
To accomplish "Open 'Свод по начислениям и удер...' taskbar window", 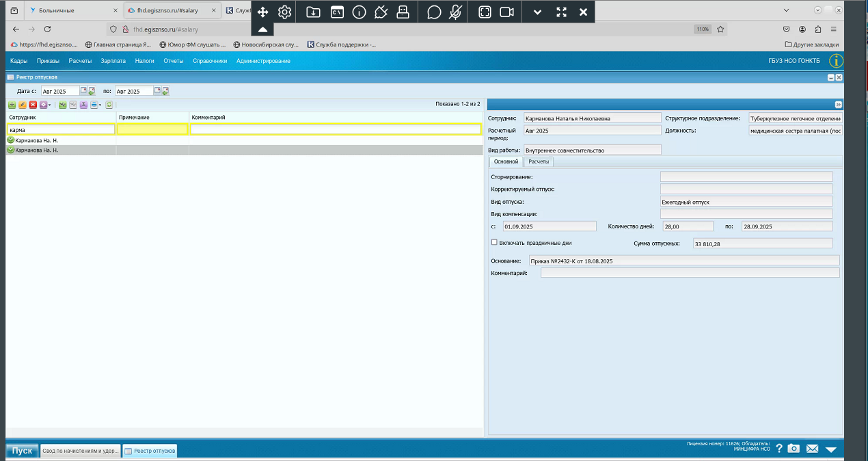I will tap(81, 450).
